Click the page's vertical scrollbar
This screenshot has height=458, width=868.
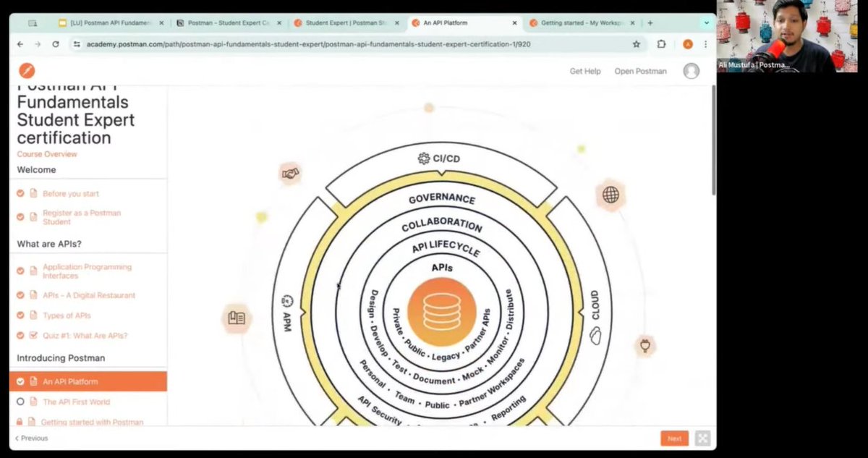pos(713,141)
